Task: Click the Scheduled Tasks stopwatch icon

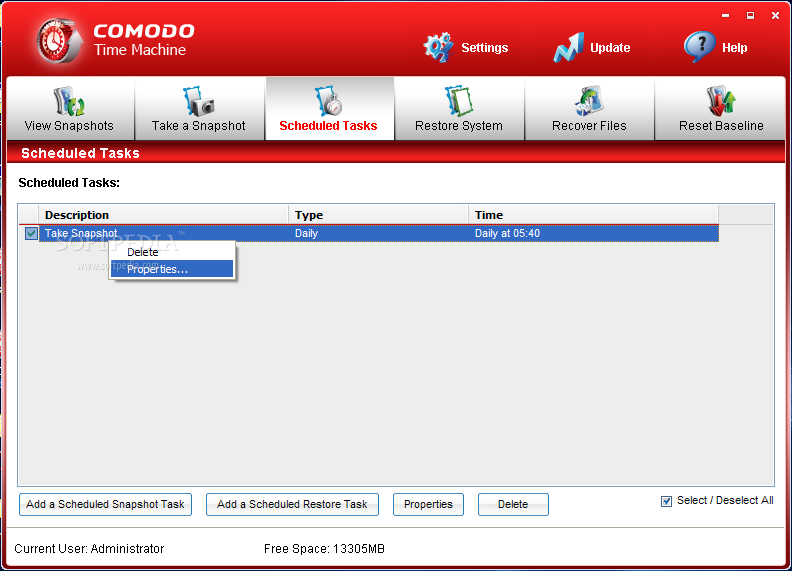Action: point(328,101)
